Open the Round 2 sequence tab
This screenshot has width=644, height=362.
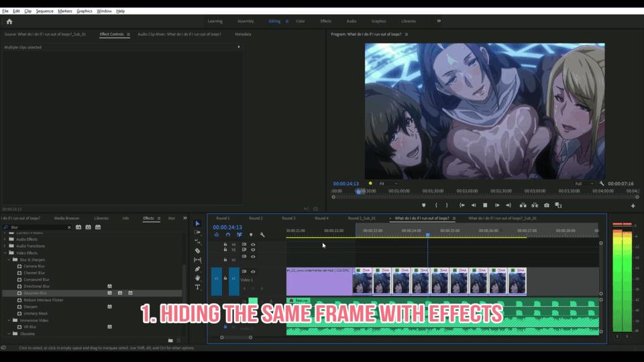256,218
